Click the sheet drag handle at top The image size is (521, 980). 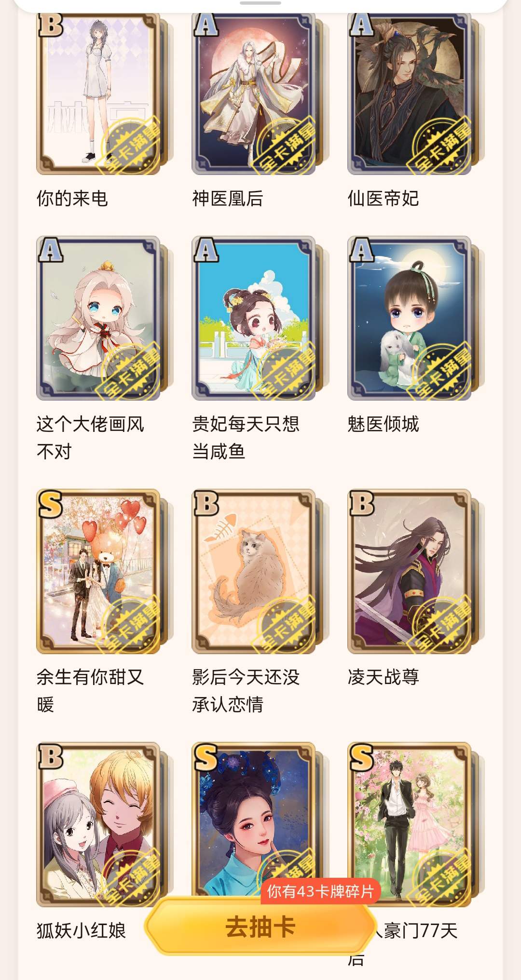260,3
